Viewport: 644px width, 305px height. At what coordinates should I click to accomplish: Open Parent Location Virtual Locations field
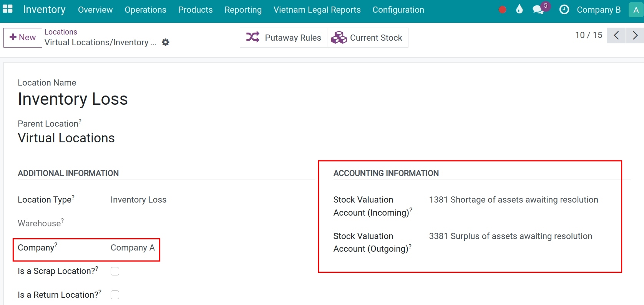click(x=66, y=138)
